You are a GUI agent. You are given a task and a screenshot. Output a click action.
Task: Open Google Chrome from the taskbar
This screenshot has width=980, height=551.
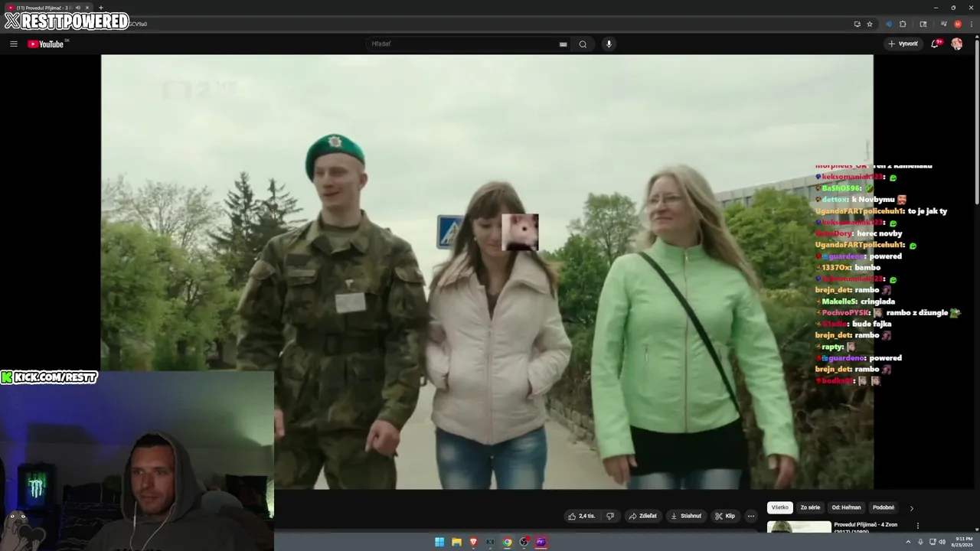(x=507, y=542)
